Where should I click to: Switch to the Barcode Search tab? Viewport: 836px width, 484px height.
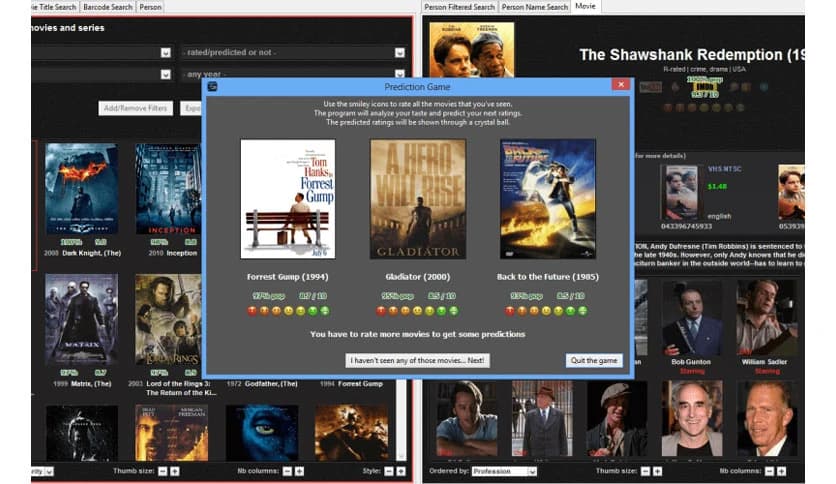point(107,7)
